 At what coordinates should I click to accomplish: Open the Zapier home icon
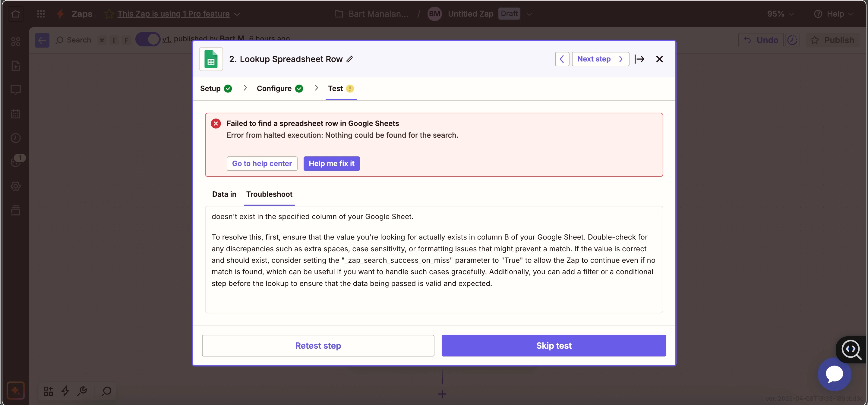tap(15, 14)
